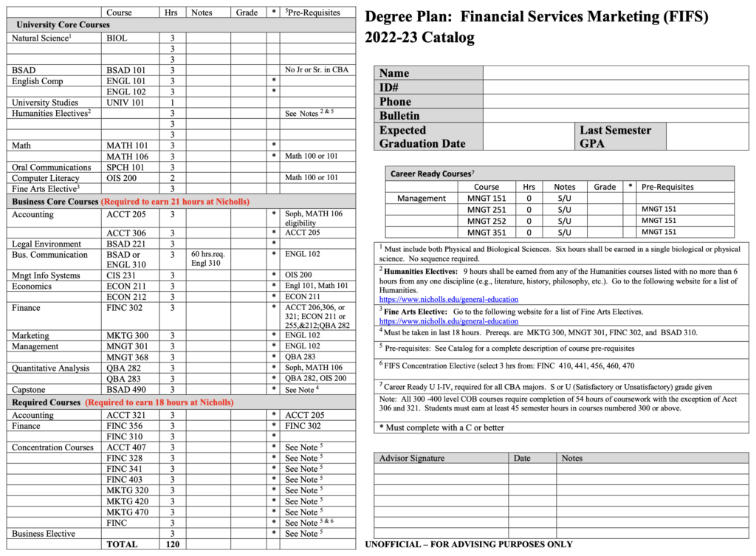Open the general-education link under Humanities Electives

coord(448,300)
